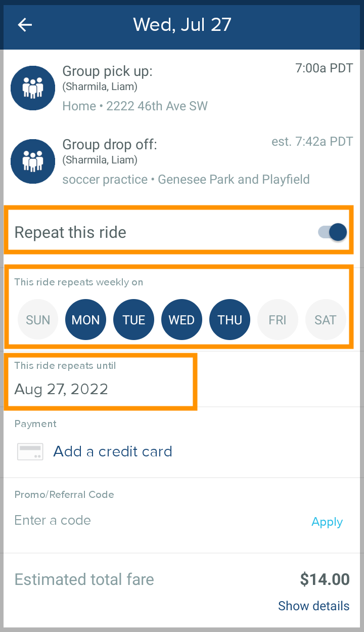This screenshot has height=632, width=364.
Task: Enable SUN as a repeat day
Action: [x=38, y=320]
